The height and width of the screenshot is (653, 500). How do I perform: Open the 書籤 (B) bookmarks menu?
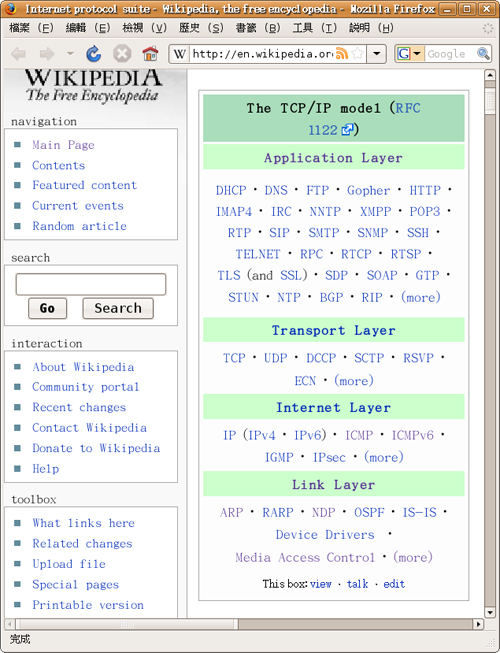click(258, 28)
